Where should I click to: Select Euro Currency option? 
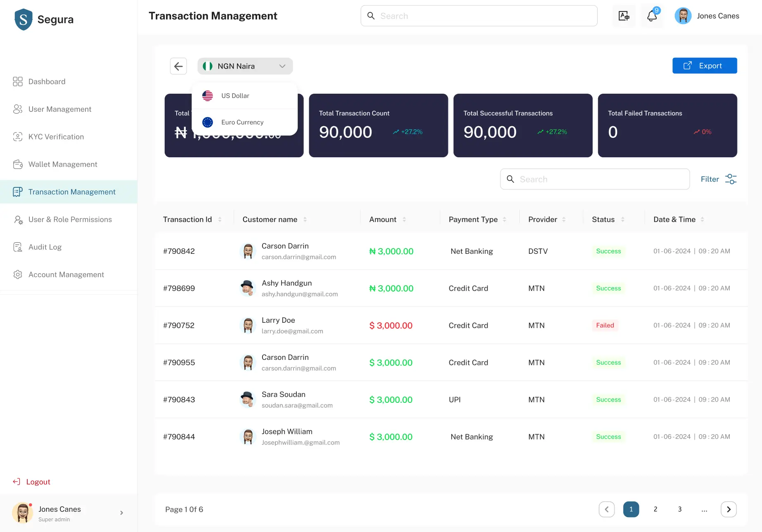pyautogui.click(x=245, y=122)
